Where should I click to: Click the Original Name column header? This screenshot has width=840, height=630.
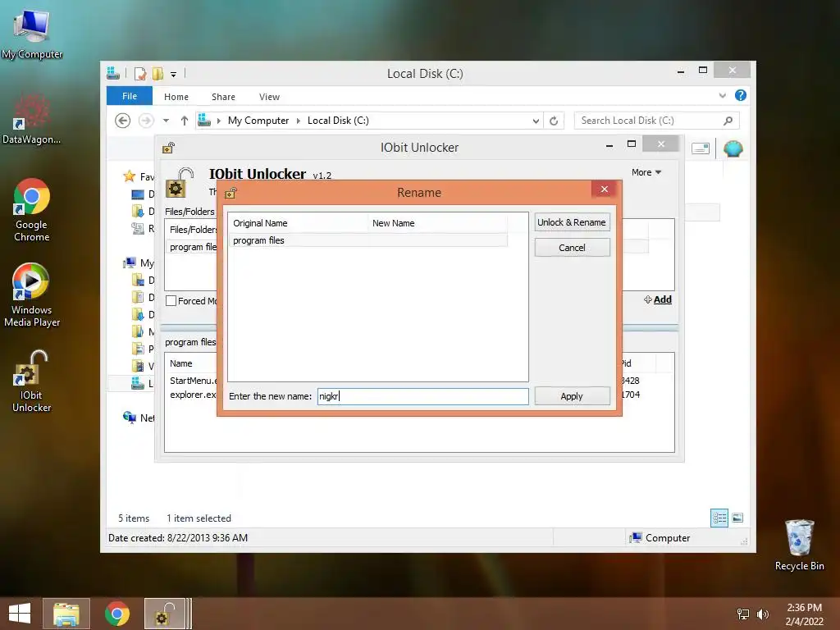[x=298, y=223]
